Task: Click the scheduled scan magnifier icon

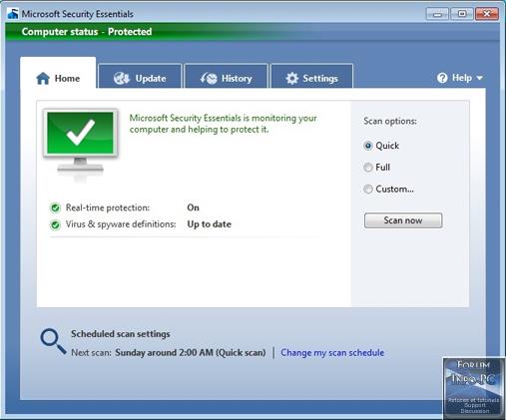Action: pyautogui.click(x=53, y=341)
